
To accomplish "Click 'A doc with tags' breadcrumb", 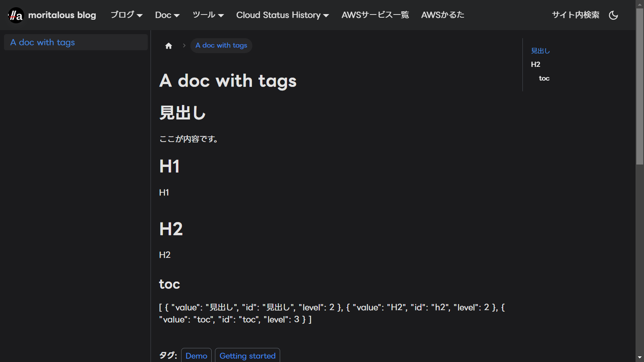I will click(x=221, y=45).
